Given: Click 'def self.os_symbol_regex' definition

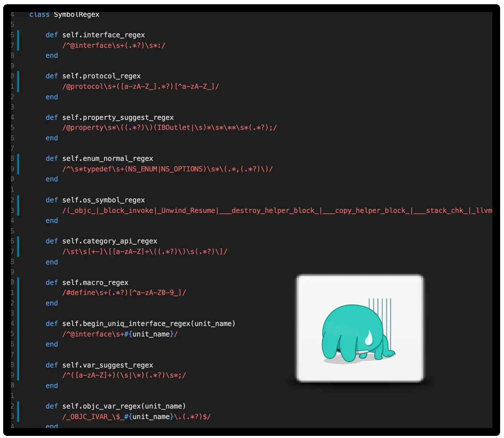Looking at the screenshot, I should (95, 200).
